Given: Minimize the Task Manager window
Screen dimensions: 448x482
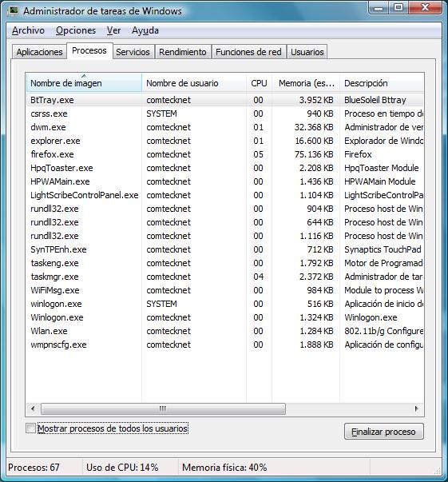Looking at the screenshot, I should 379,7.
